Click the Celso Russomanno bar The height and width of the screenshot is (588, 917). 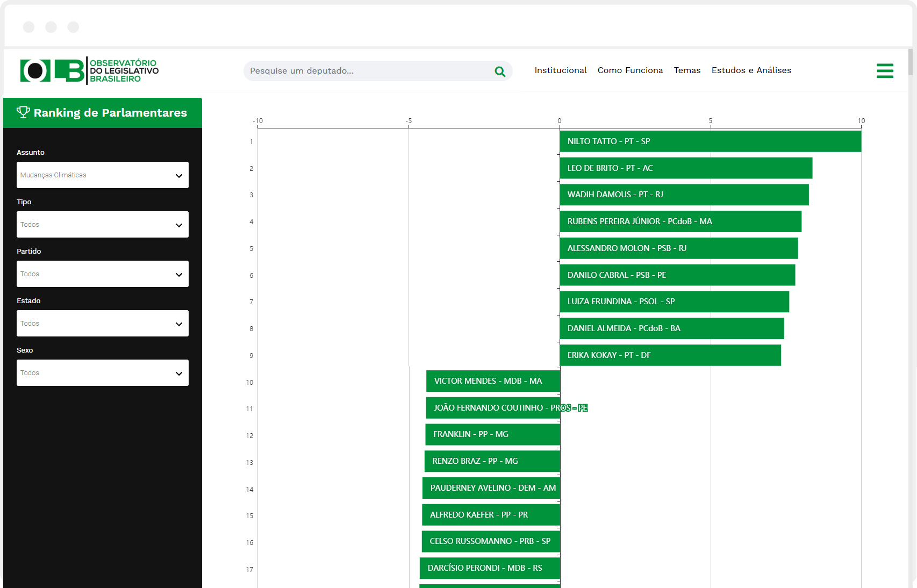click(491, 541)
